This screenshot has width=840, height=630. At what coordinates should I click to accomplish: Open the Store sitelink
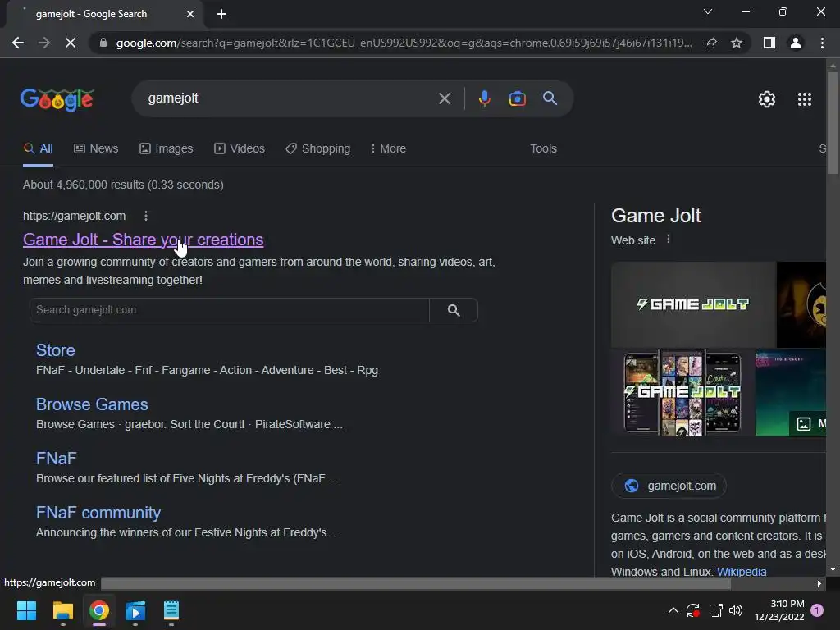[x=56, y=350]
